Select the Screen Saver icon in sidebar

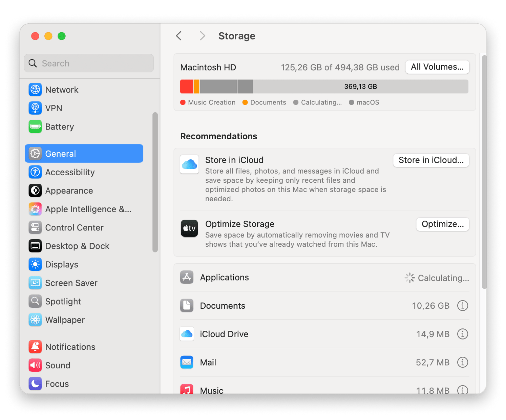pos(35,283)
